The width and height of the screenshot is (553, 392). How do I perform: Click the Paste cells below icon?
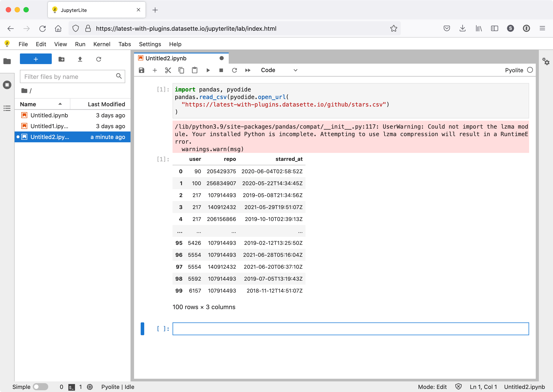click(x=194, y=70)
